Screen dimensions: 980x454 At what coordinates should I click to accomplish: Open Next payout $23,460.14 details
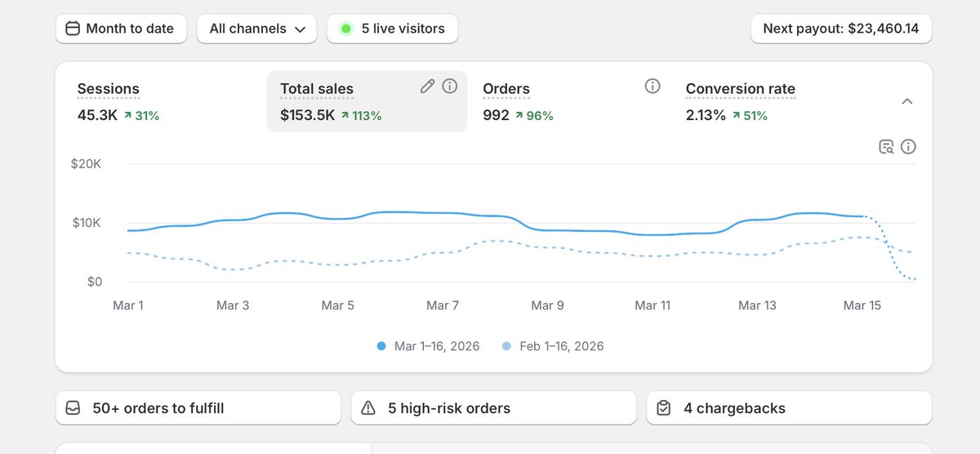click(841, 29)
